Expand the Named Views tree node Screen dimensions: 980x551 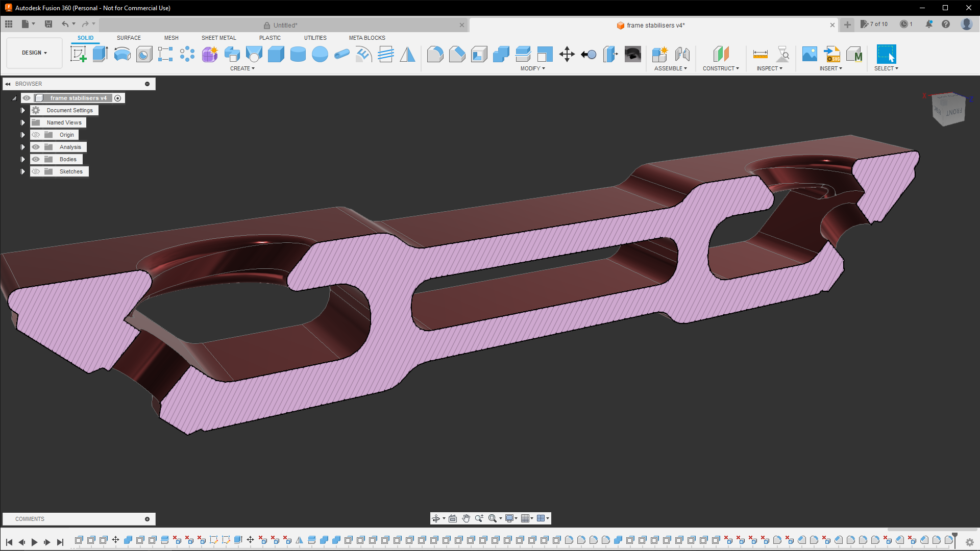pyautogui.click(x=22, y=122)
